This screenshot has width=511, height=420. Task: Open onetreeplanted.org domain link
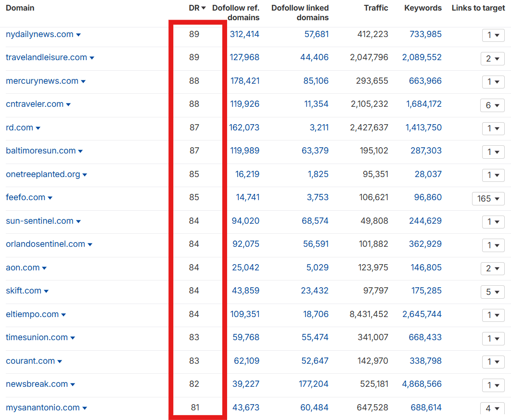coord(43,174)
